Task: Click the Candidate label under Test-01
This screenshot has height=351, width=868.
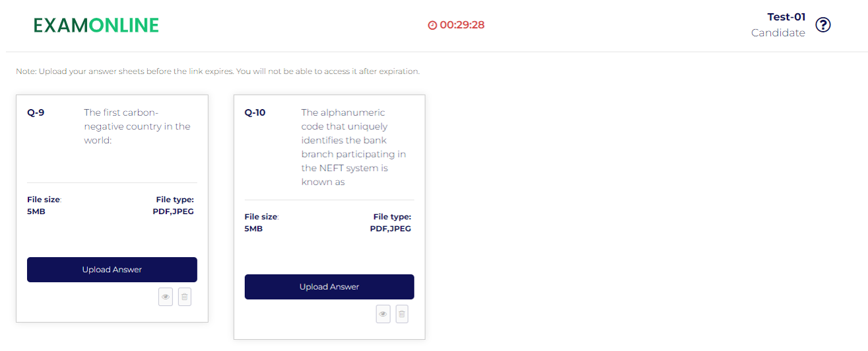Action: 778,33
